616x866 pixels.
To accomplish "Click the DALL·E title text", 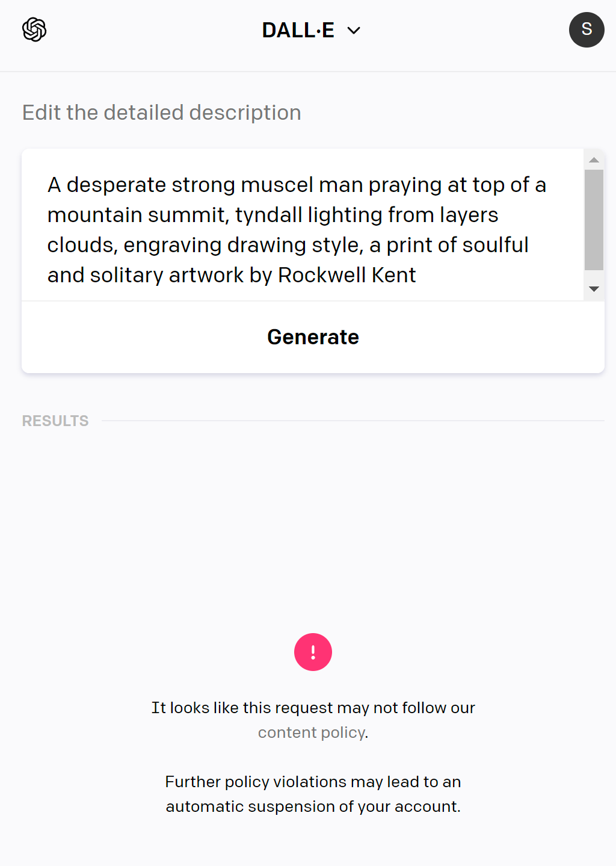I will click(298, 30).
